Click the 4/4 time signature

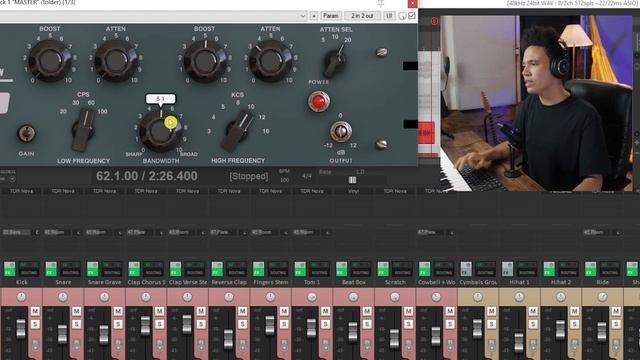point(307,176)
